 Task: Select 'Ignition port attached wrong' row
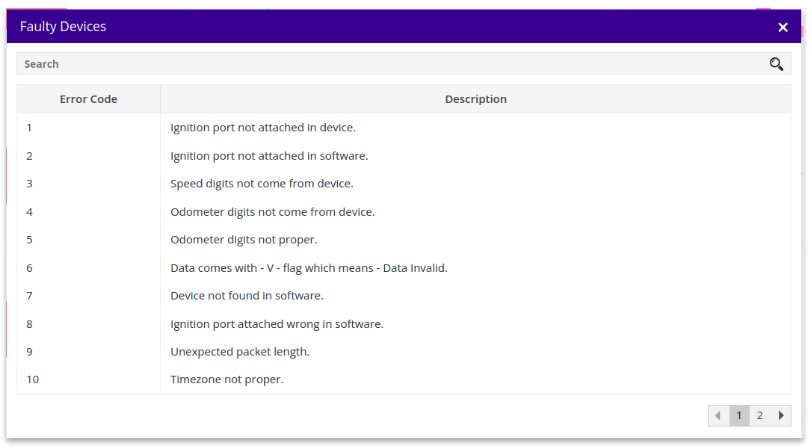276,324
